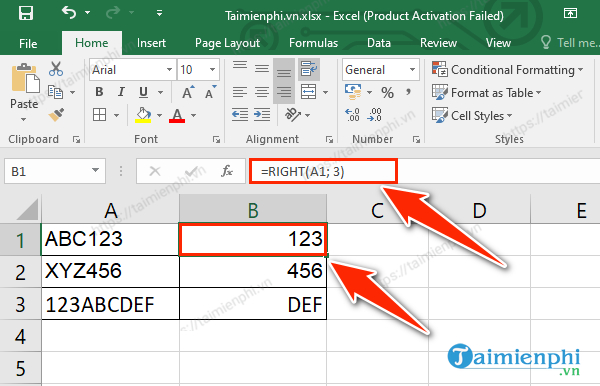600x386 pixels.
Task: Open the undo history dropdown arrow
Action: (88, 13)
